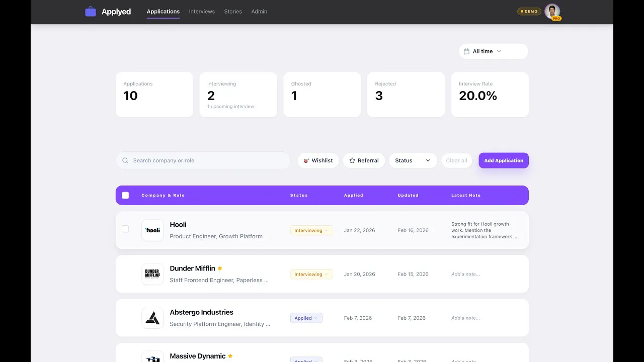Image resolution: width=644 pixels, height=362 pixels.
Task: Click the Hooli latest note text
Action: (x=484, y=230)
